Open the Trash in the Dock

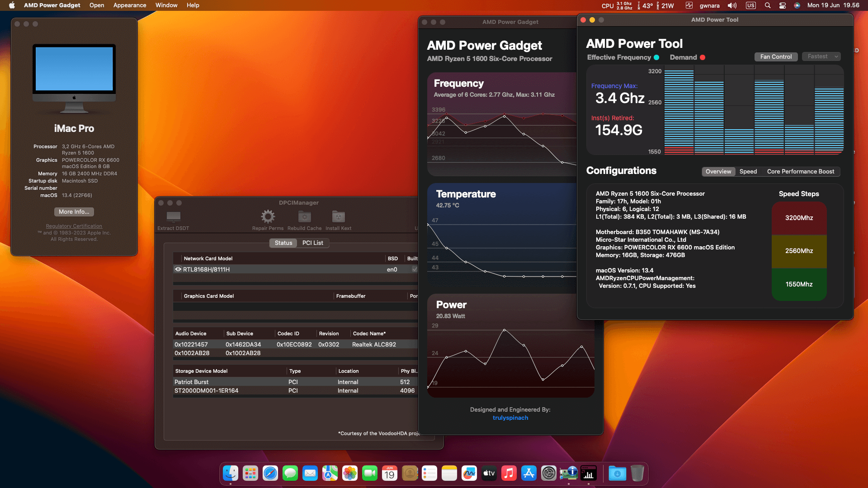coord(637,473)
